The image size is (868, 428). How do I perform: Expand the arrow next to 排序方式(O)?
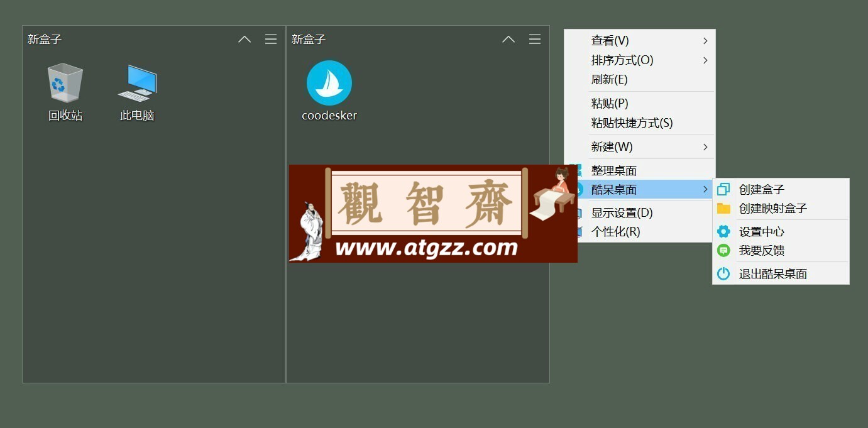[705, 60]
